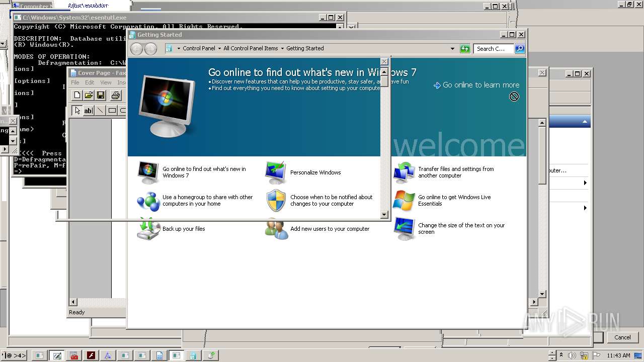
Task: Click 'Add new users to your computer' link
Action: point(330,229)
